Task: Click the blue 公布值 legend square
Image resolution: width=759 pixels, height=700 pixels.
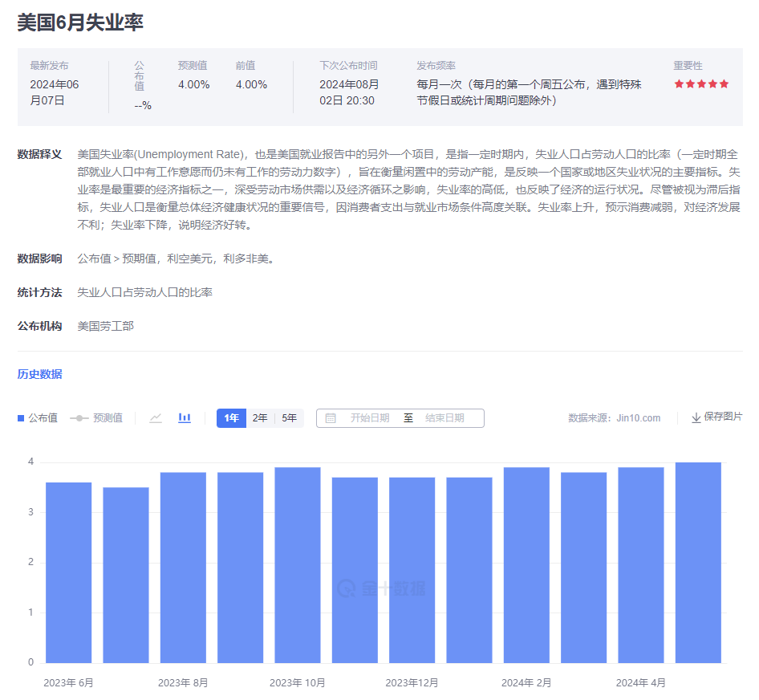Action: (x=22, y=417)
